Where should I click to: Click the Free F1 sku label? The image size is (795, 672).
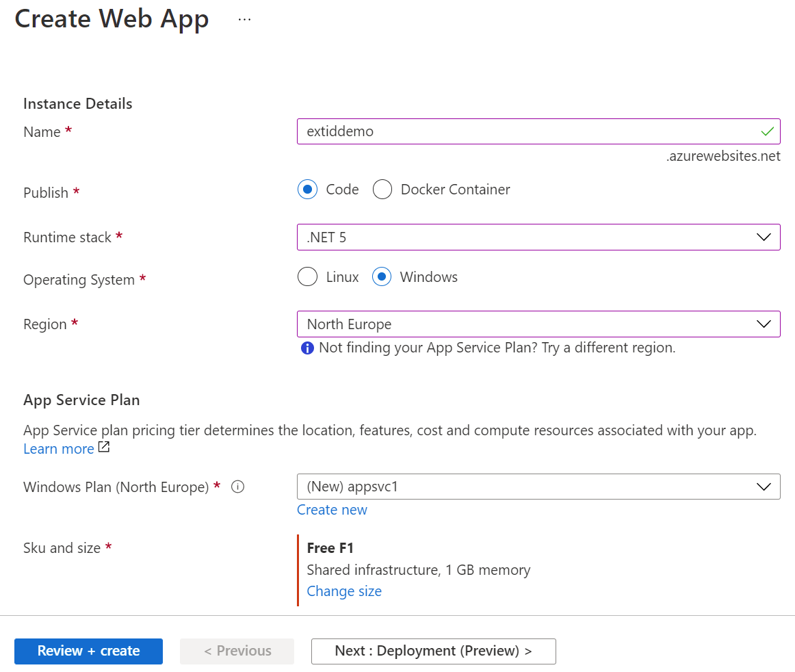click(330, 548)
